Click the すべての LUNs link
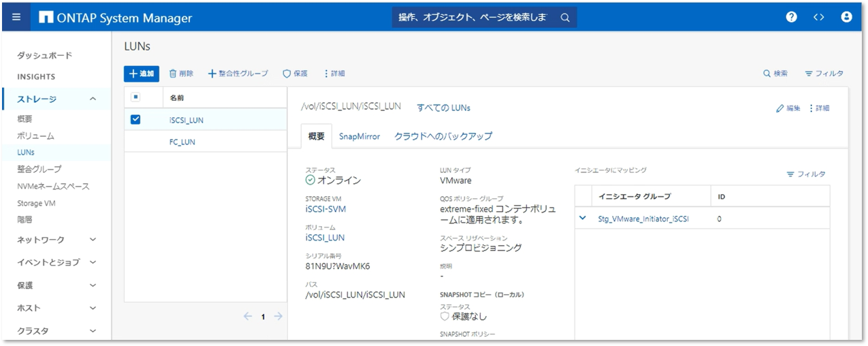This screenshot has height=346, width=868. coord(443,108)
